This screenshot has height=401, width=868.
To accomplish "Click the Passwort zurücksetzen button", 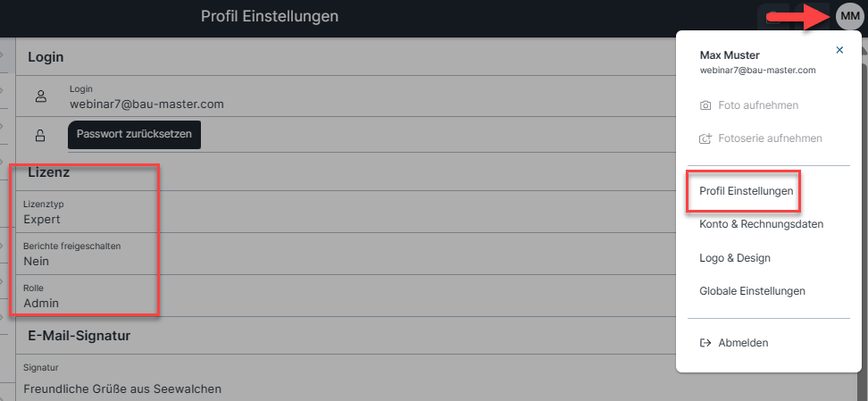I will [134, 134].
